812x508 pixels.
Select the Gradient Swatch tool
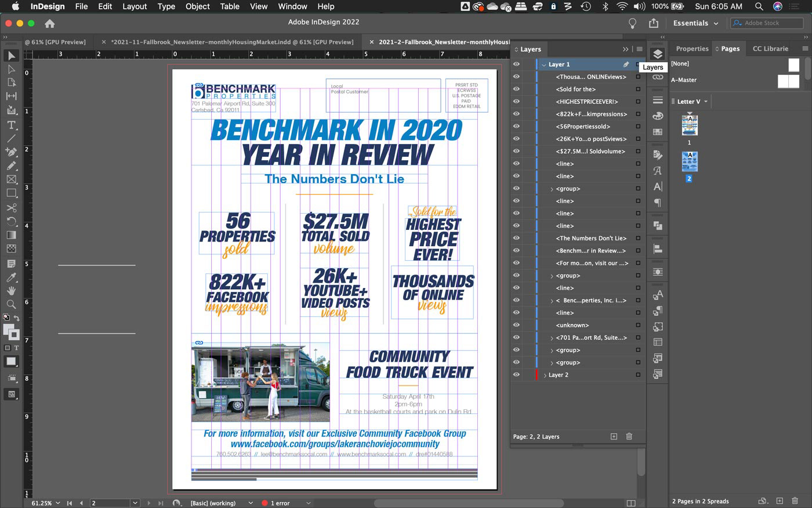pyautogui.click(x=11, y=235)
